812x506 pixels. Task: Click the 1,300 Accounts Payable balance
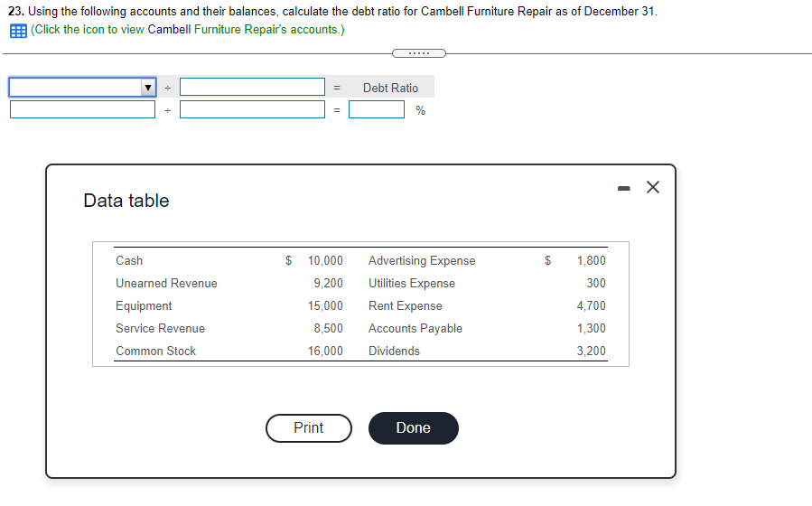point(592,328)
